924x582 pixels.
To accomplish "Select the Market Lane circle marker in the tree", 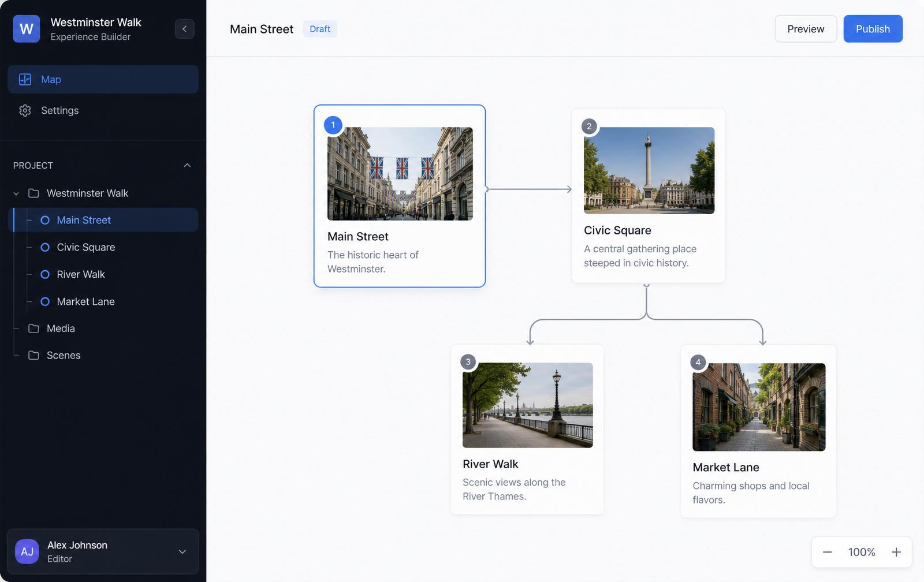I will tap(45, 301).
